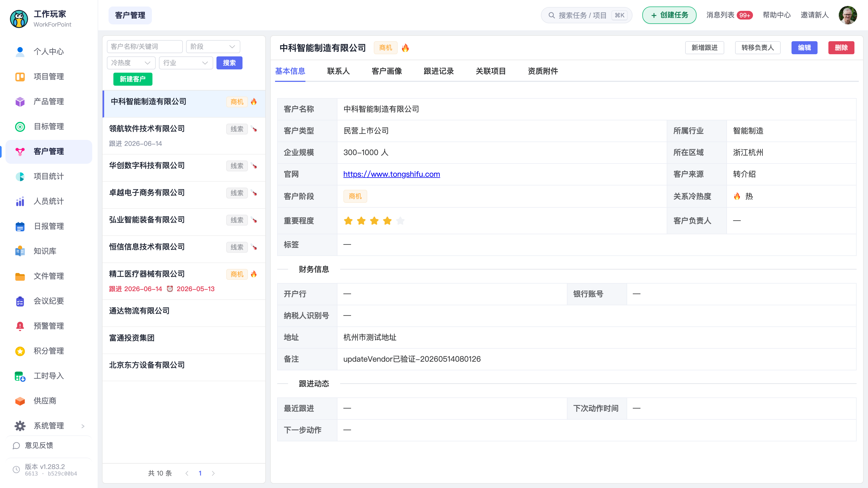This screenshot has height=488, width=868.
Task: Switch to the 客户画像 tab
Action: coord(387,71)
